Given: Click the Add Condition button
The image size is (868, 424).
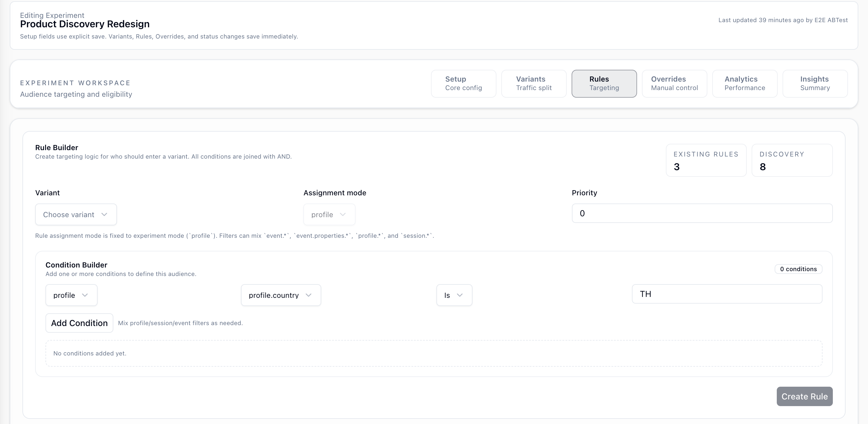Looking at the screenshot, I should pyautogui.click(x=79, y=323).
